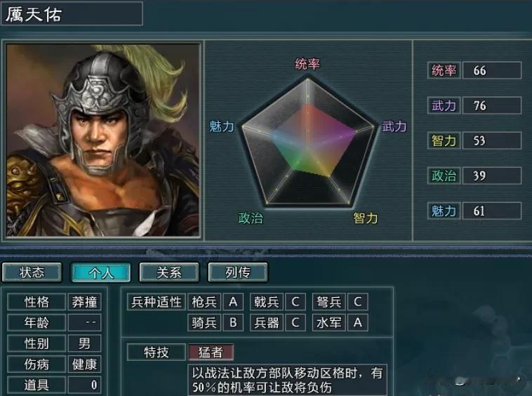This screenshot has width=532, height=396.
Task: Open the 列传 biography tab
Action: 238,272
